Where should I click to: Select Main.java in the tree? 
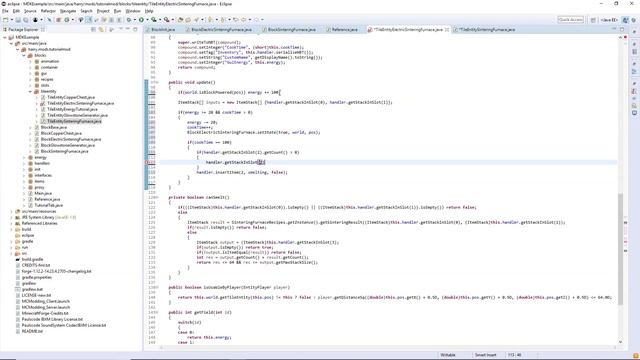(x=43, y=193)
